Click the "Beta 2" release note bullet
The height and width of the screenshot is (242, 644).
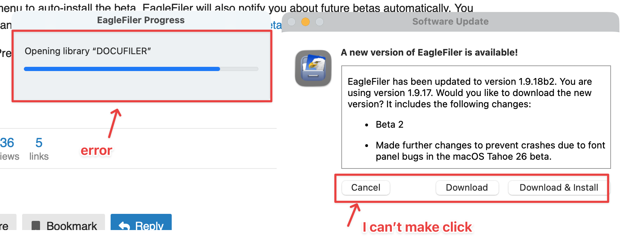(389, 125)
